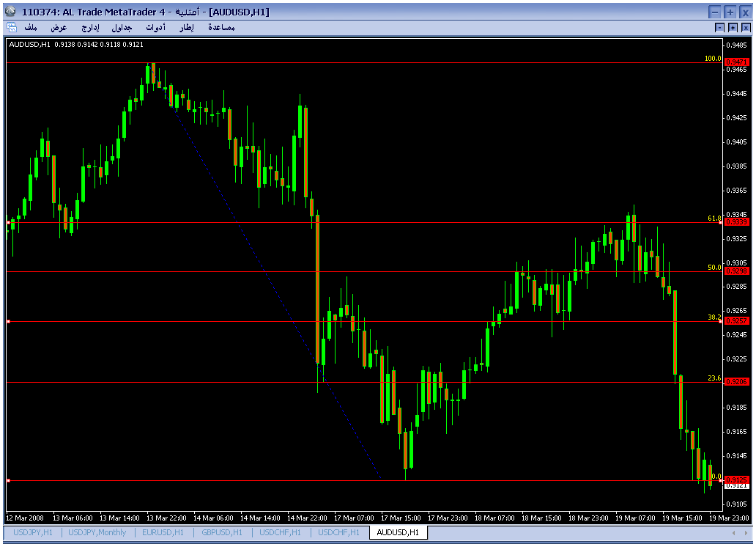The image size is (756, 544).
Task: Click the red 0.9206 price tag
Action: 737,381
